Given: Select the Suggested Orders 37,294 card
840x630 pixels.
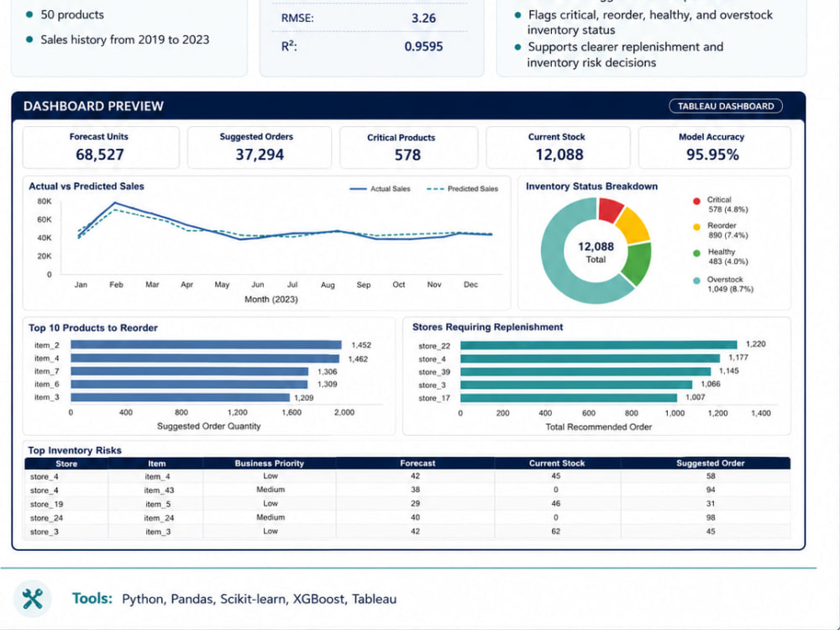Looking at the screenshot, I should 260,147.
